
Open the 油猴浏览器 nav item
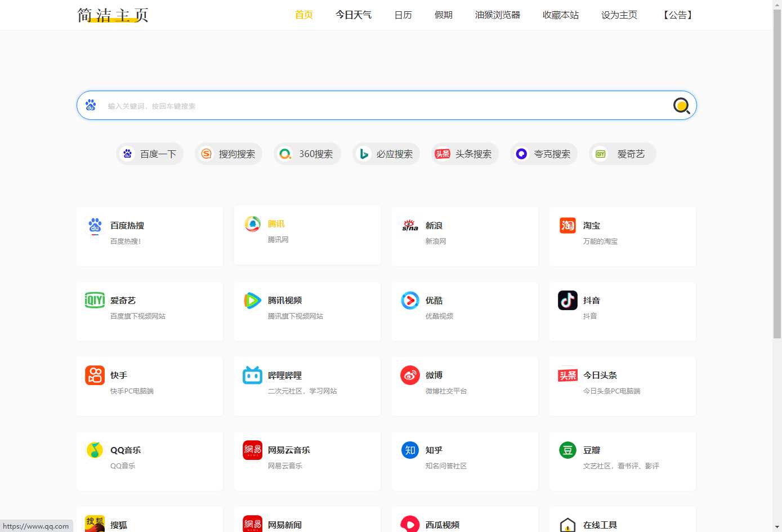pyautogui.click(x=498, y=15)
